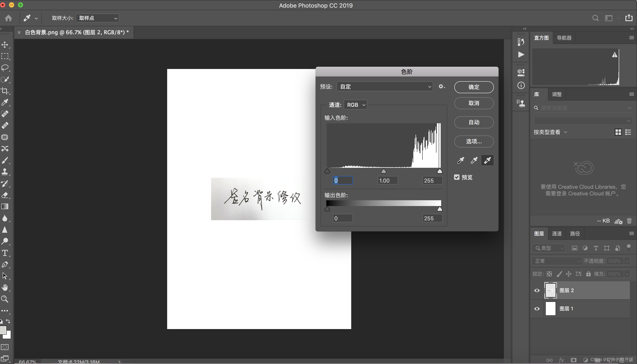Uncheck the 预览 preview checkbox
637x364 pixels.
pos(457,177)
